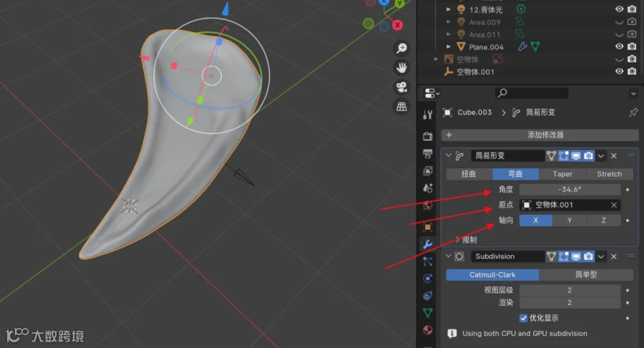Click the viewport zoom magnifier icon
This screenshot has width=644, height=348.
pyautogui.click(x=401, y=49)
